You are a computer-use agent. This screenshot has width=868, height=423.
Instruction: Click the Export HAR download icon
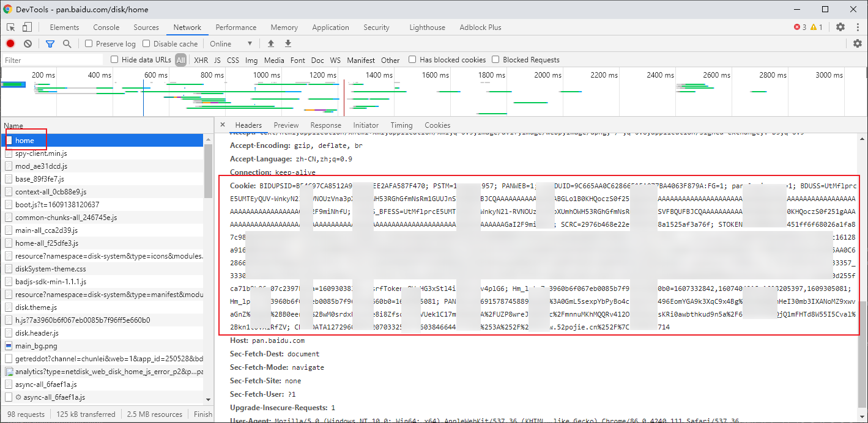click(x=288, y=43)
